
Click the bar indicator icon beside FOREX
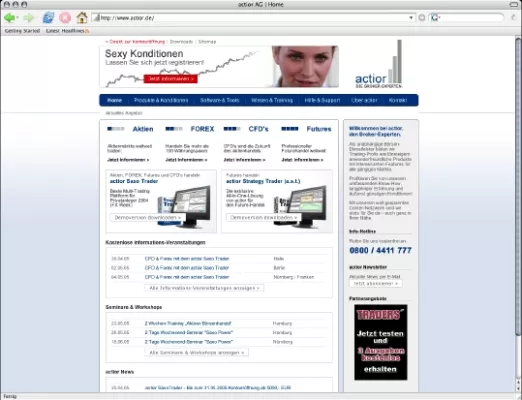(174, 129)
